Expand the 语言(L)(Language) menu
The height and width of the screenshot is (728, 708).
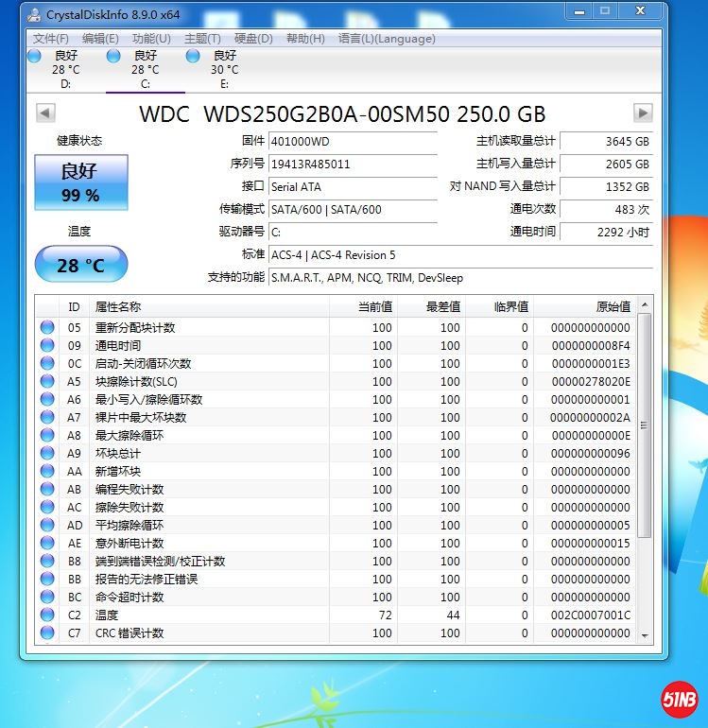pyautogui.click(x=387, y=39)
